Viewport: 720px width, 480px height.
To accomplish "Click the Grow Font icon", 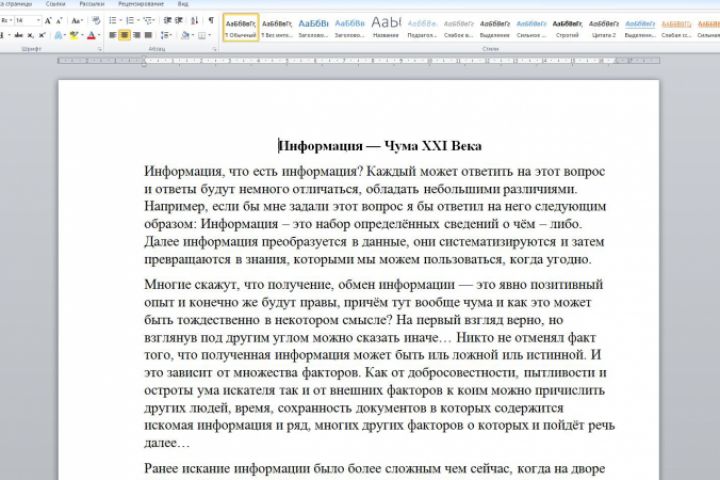I will [x=48, y=21].
